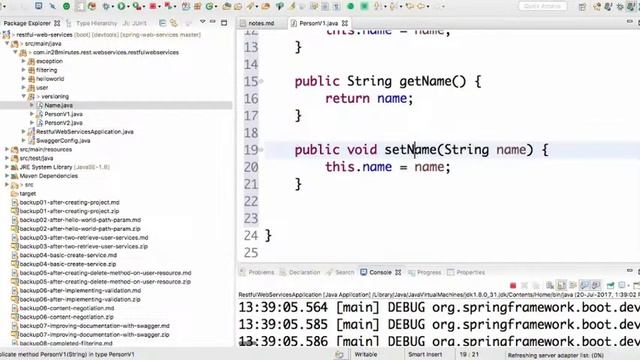
Task: Open the Run dropdown arrow beside green Run
Action: [128, 7]
